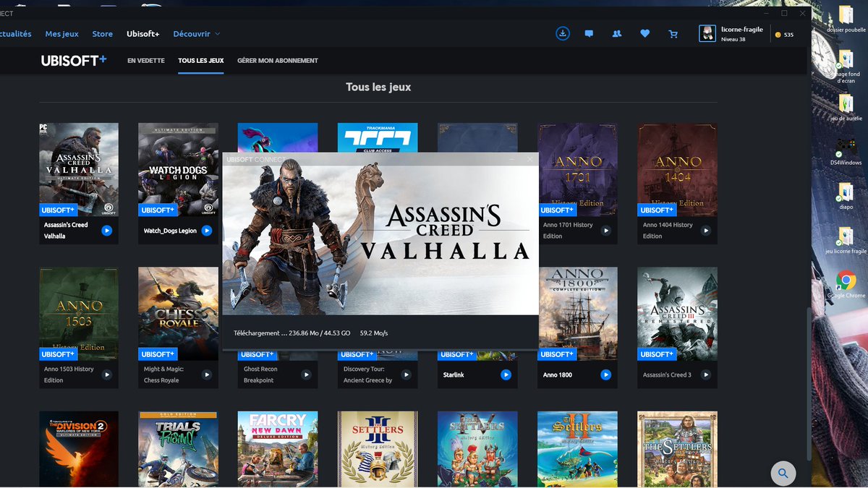Open the wishlist heart icon
This screenshot has height=488, width=868.
(x=644, y=34)
